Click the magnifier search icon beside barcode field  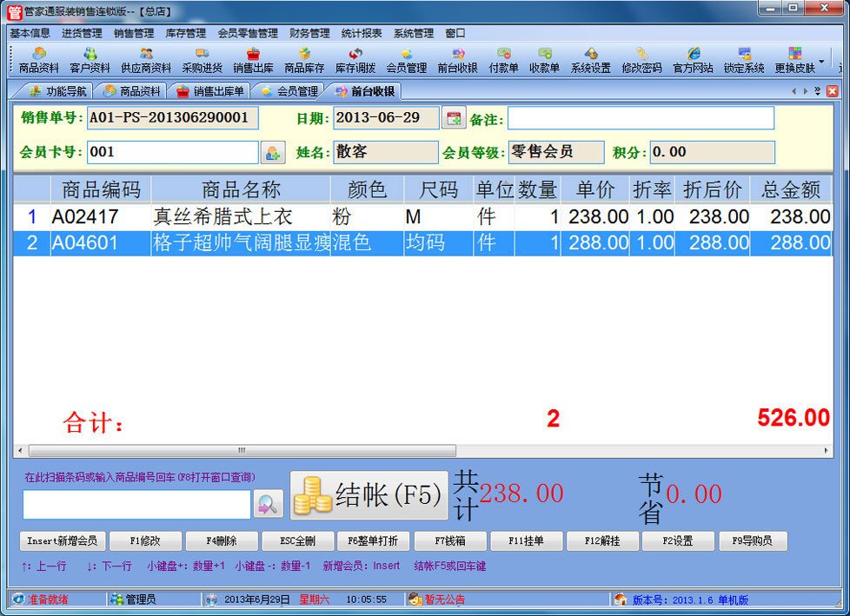point(269,504)
